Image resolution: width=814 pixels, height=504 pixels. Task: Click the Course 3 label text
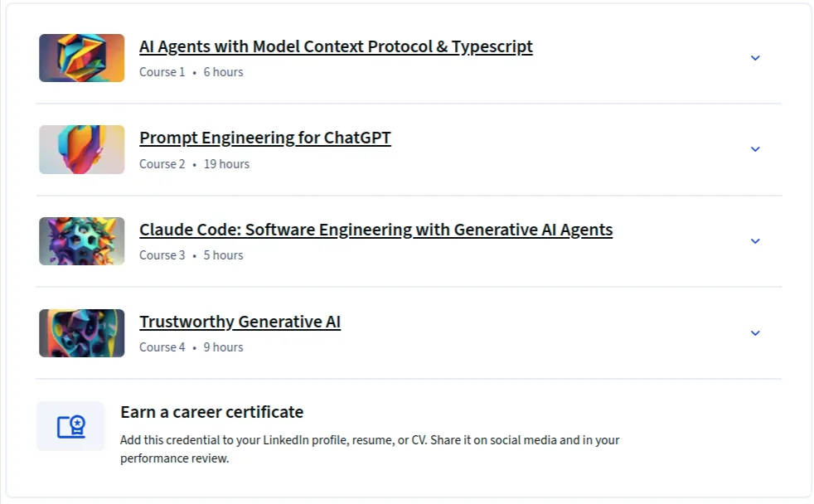(162, 255)
